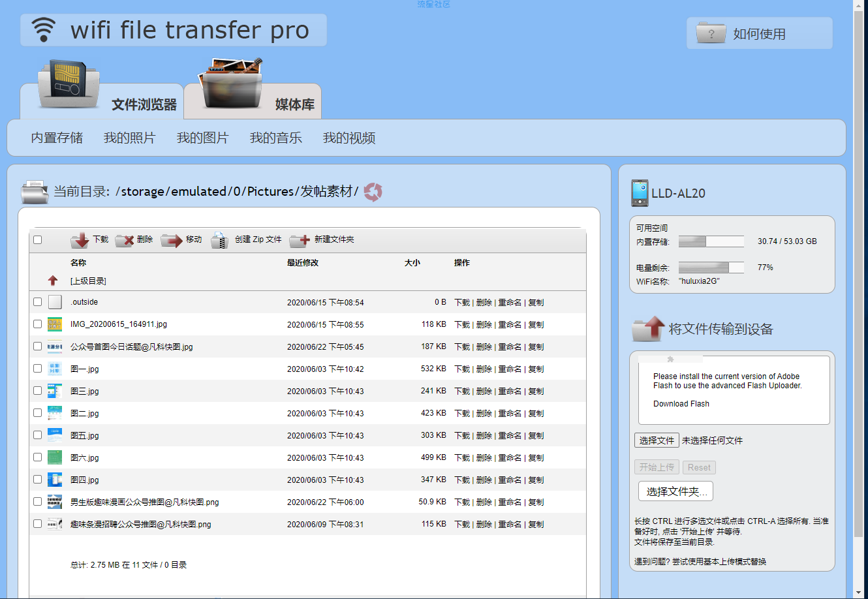Open thumbnail of 图一.jpg

[55, 368]
